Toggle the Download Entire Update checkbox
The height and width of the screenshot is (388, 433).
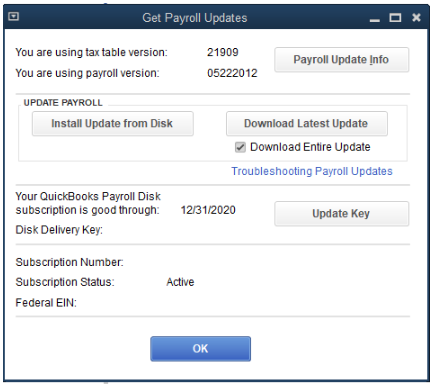pyautogui.click(x=240, y=147)
